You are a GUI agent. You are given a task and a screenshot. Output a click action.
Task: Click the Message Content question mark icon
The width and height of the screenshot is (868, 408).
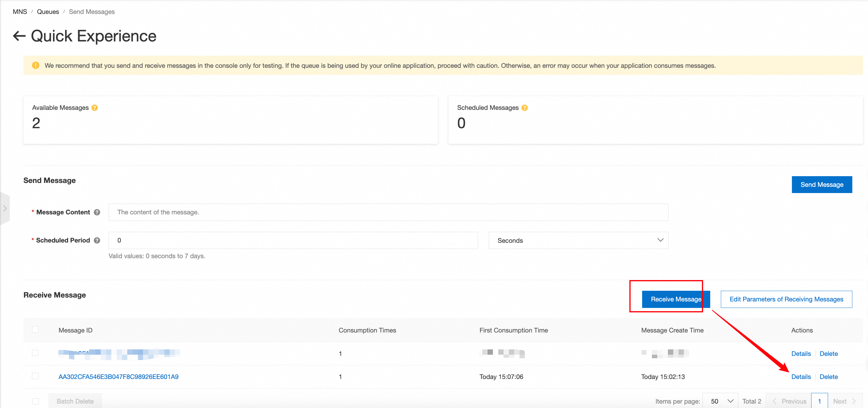tap(97, 212)
